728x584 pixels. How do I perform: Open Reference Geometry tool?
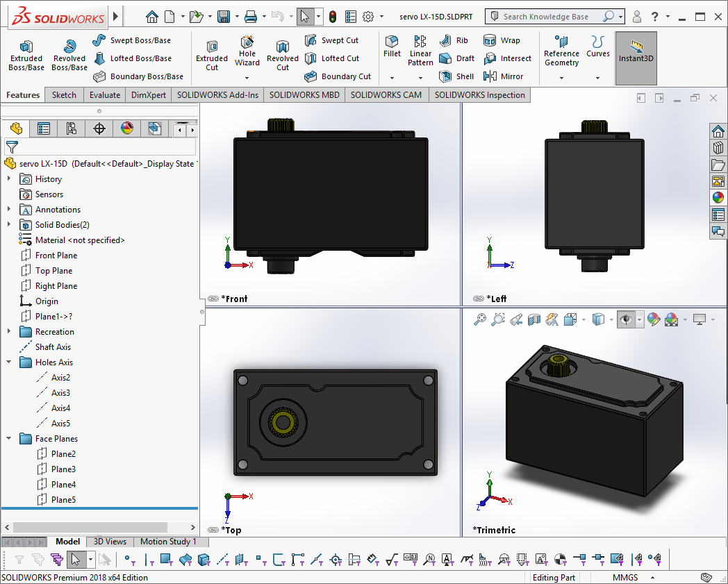(561, 51)
